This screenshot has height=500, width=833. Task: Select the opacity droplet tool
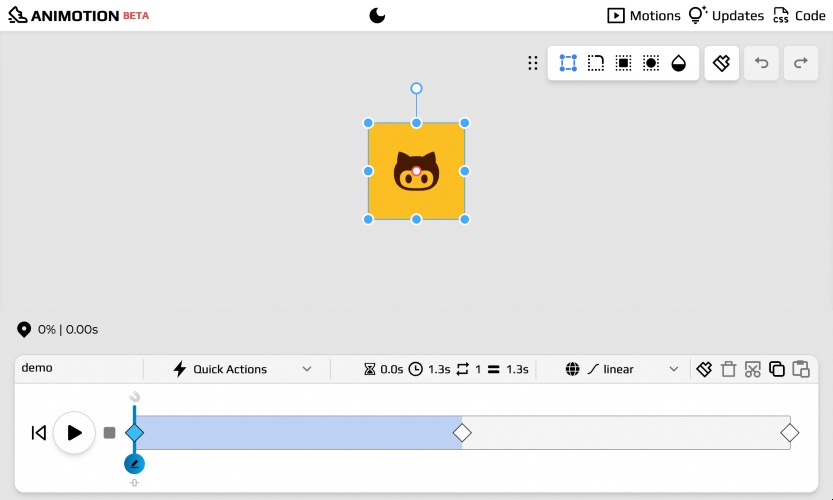pos(678,63)
